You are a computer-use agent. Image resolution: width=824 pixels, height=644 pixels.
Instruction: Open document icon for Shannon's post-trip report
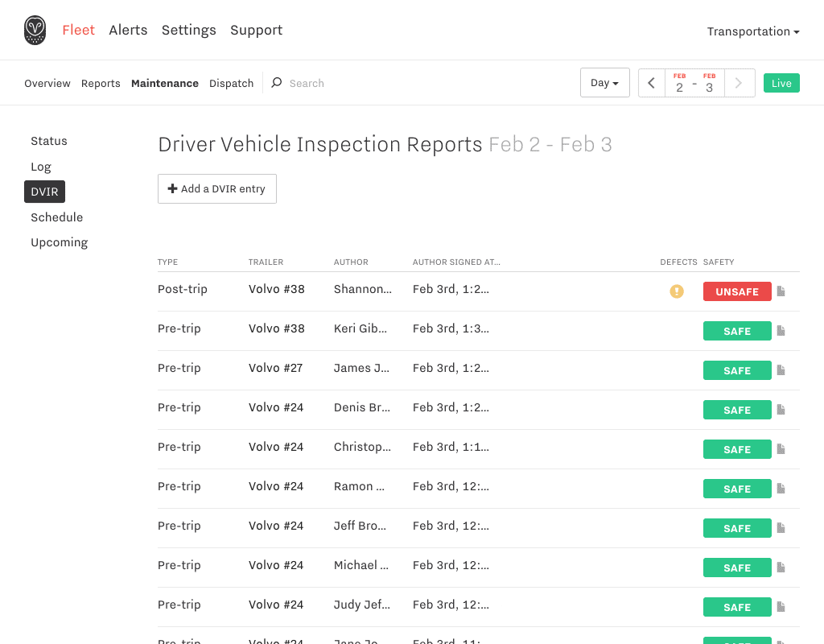[781, 291]
